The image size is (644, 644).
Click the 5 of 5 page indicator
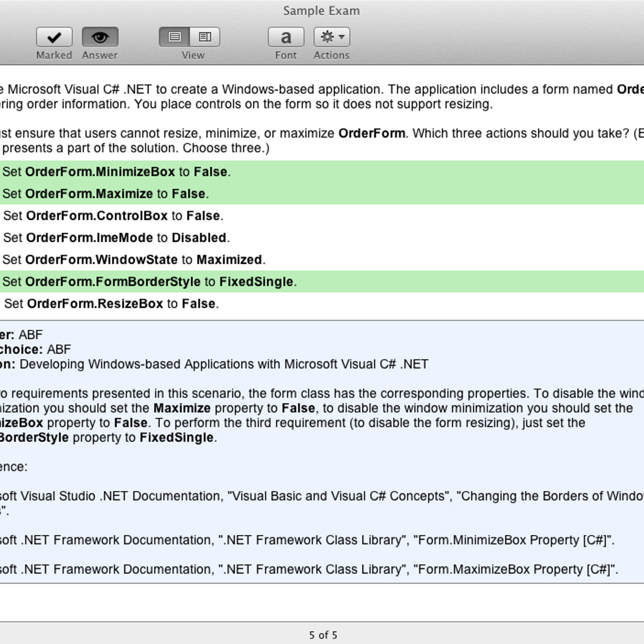(323, 635)
